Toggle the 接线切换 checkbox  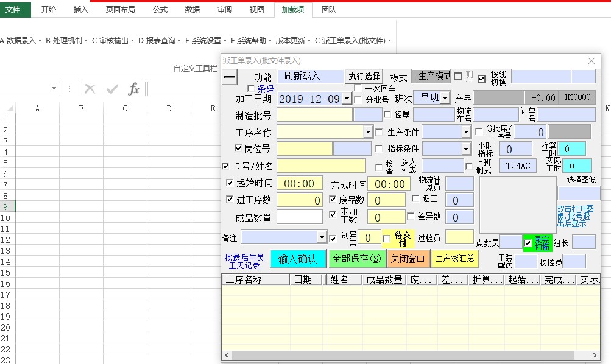point(482,79)
